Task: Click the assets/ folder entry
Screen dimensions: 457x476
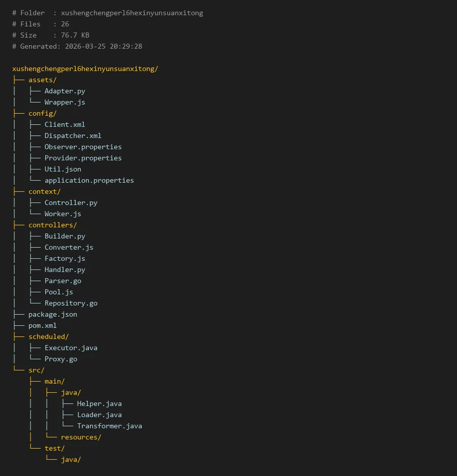Action: coord(42,80)
